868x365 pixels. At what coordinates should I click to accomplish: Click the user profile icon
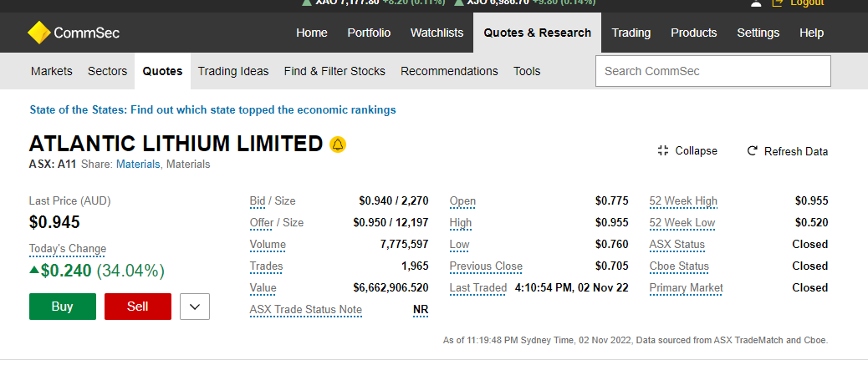(756, 3)
